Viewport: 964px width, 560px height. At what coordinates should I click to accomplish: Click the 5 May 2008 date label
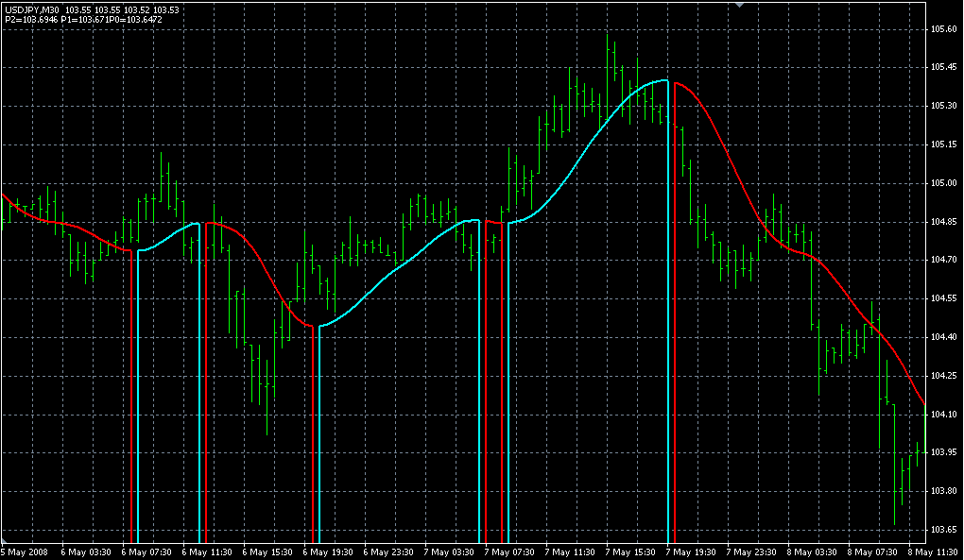click(x=25, y=552)
